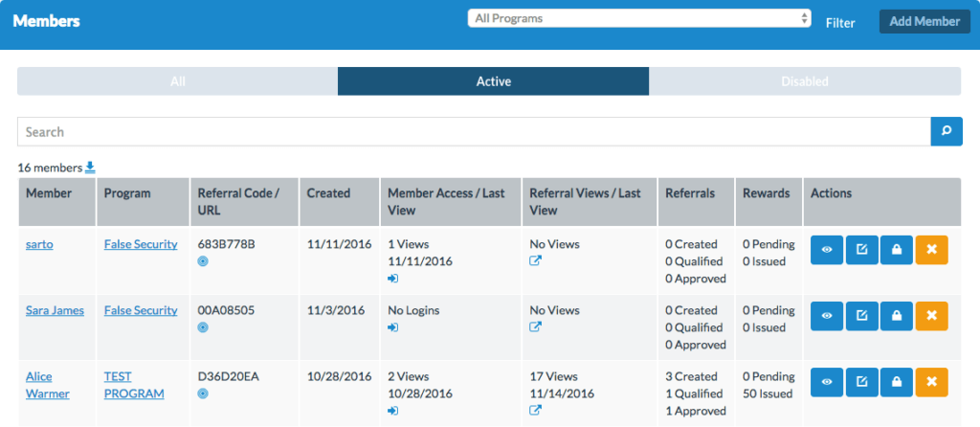Click the 17 Views text
980x427 pixels.
coord(554,377)
